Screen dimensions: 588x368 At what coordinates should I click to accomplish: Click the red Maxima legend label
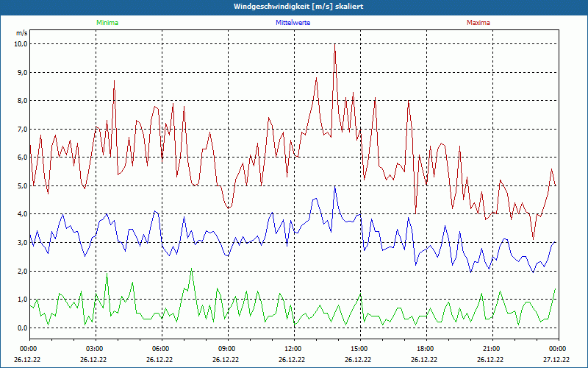tap(478, 23)
